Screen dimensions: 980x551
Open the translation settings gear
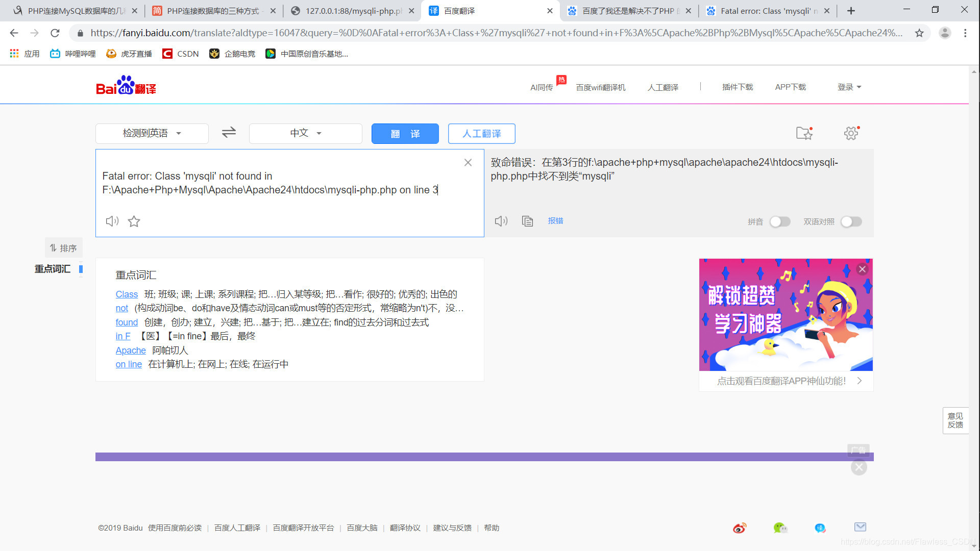click(x=850, y=133)
